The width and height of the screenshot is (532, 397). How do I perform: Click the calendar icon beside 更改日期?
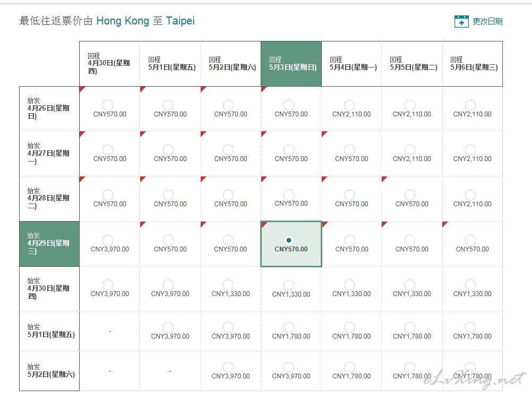pos(461,21)
